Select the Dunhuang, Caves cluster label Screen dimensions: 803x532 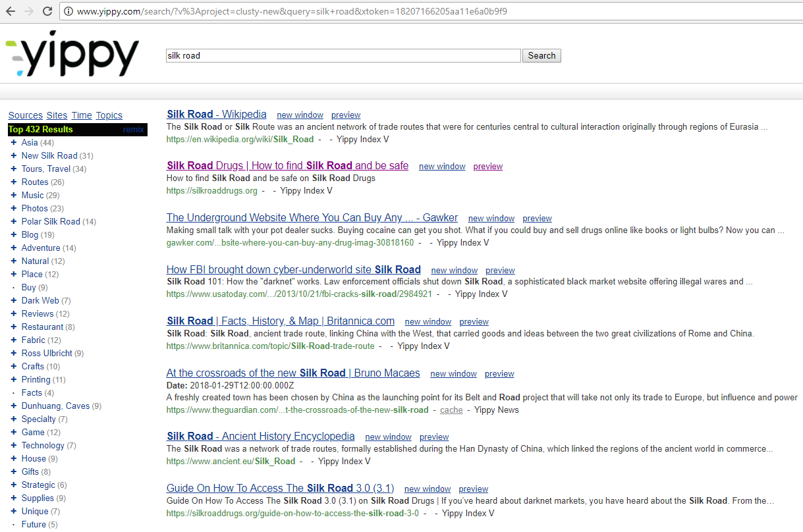[x=55, y=406]
